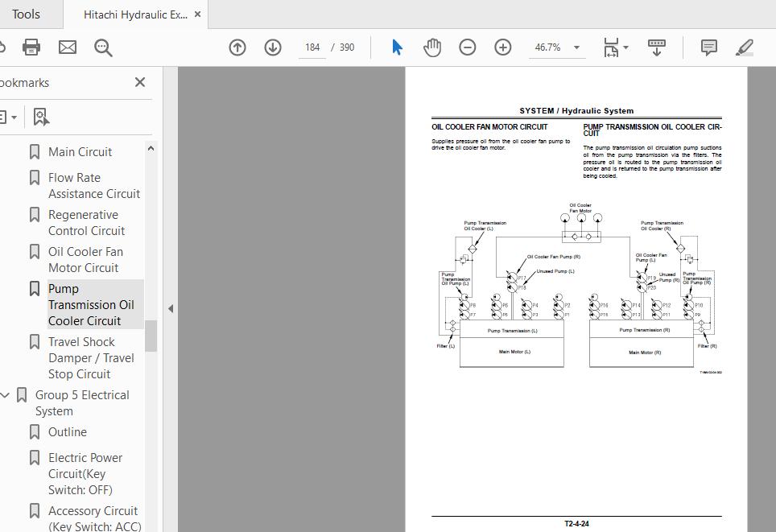Activate the Hand pan tool
Viewport: 776px width, 532px height.
click(432, 47)
